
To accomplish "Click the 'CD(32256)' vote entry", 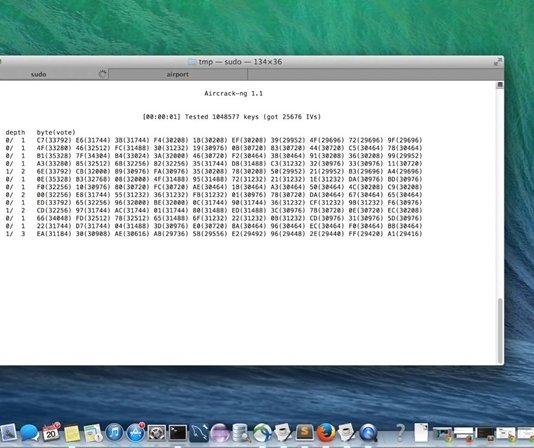I will (54, 210).
